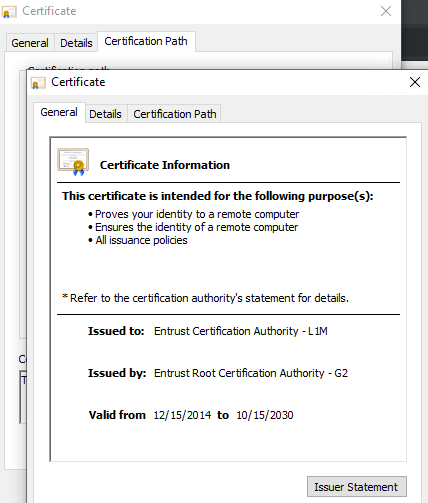Click the 'Issued by:' label
The width and height of the screenshot is (428, 503).
click(x=117, y=373)
